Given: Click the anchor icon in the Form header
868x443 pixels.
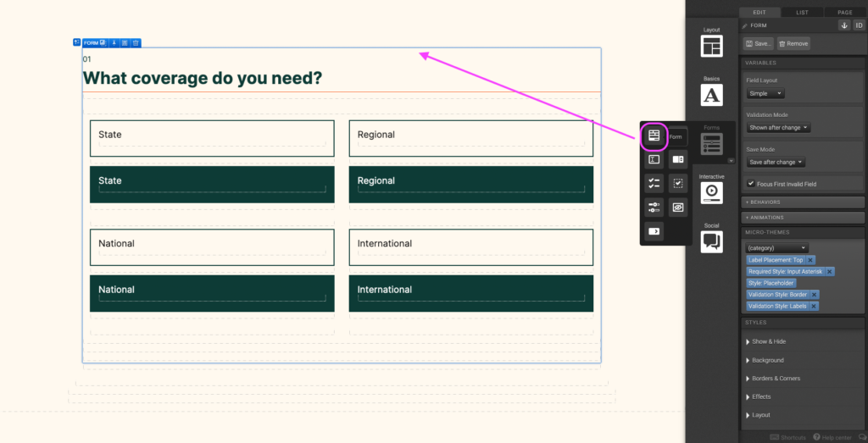Looking at the screenshot, I should [844, 25].
